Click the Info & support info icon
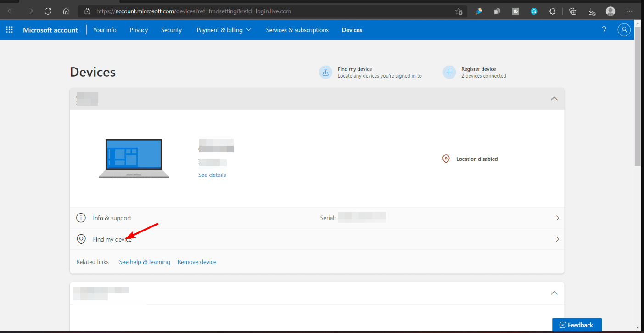 [81, 218]
